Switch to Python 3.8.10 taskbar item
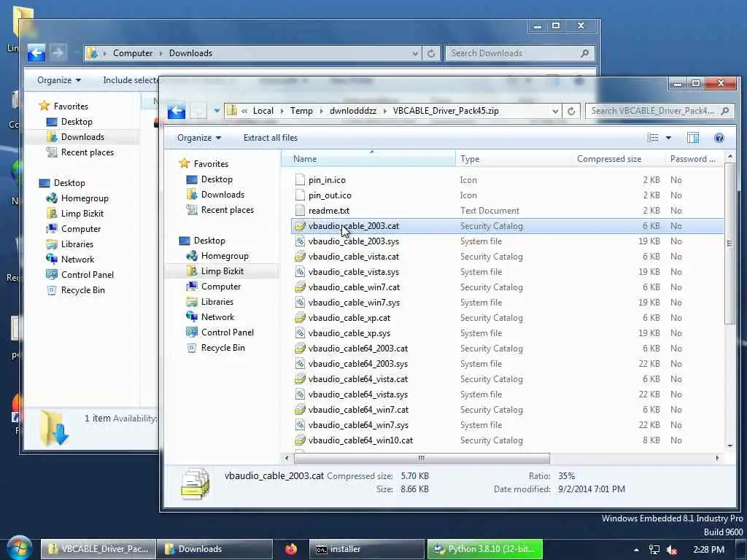This screenshot has height=560, width=747. [484, 549]
